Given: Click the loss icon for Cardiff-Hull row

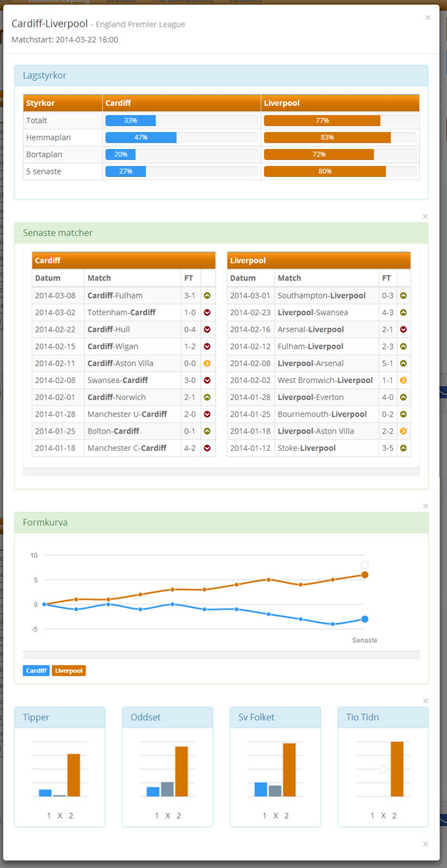Looking at the screenshot, I should click(x=207, y=330).
